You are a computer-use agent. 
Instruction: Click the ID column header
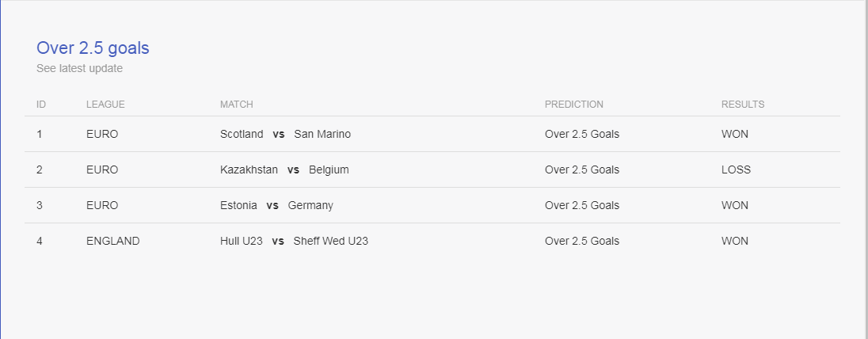[x=41, y=104]
